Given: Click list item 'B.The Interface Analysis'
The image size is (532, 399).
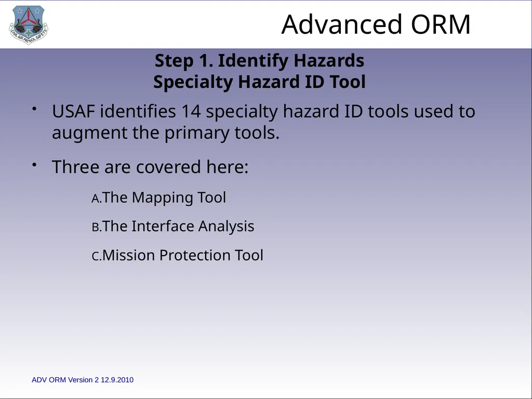Looking at the screenshot, I should [173, 227].
